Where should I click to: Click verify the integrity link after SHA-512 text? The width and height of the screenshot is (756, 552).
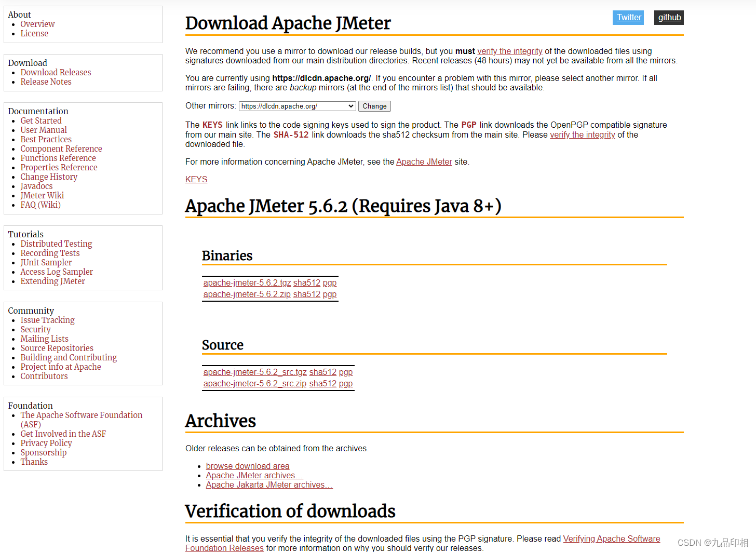point(583,135)
